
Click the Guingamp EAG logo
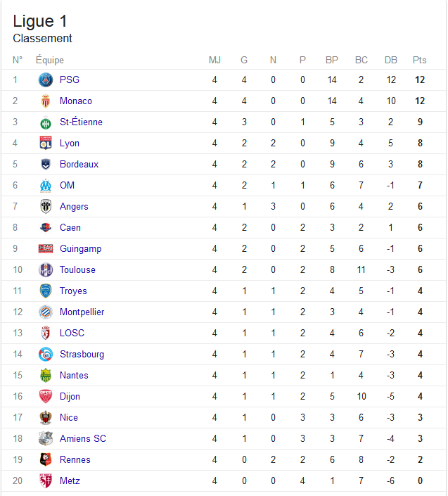(x=46, y=248)
